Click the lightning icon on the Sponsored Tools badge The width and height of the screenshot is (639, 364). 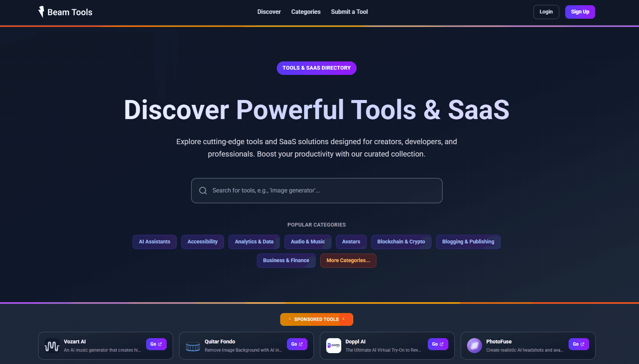coord(289,319)
